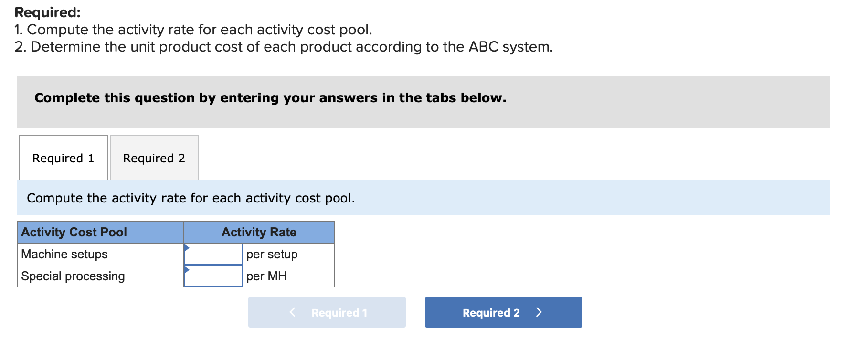
Task: Click the Special processing row label
Action: click(x=73, y=276)
